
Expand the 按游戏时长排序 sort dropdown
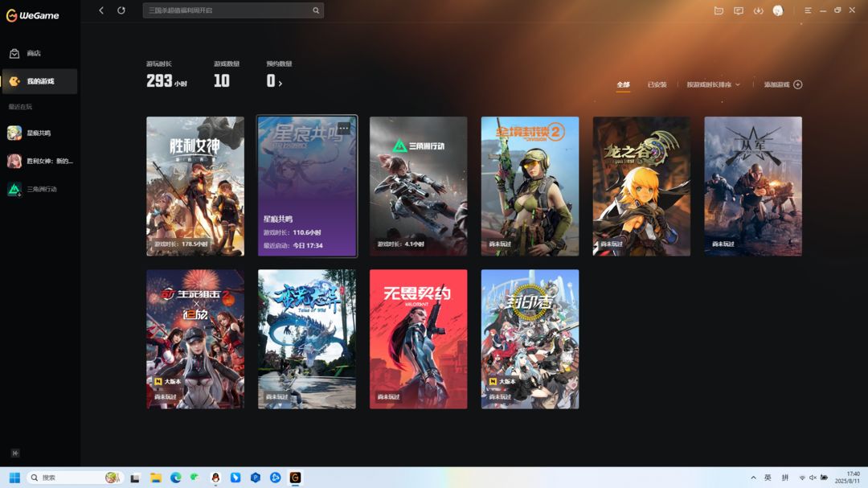coord(713,84)
